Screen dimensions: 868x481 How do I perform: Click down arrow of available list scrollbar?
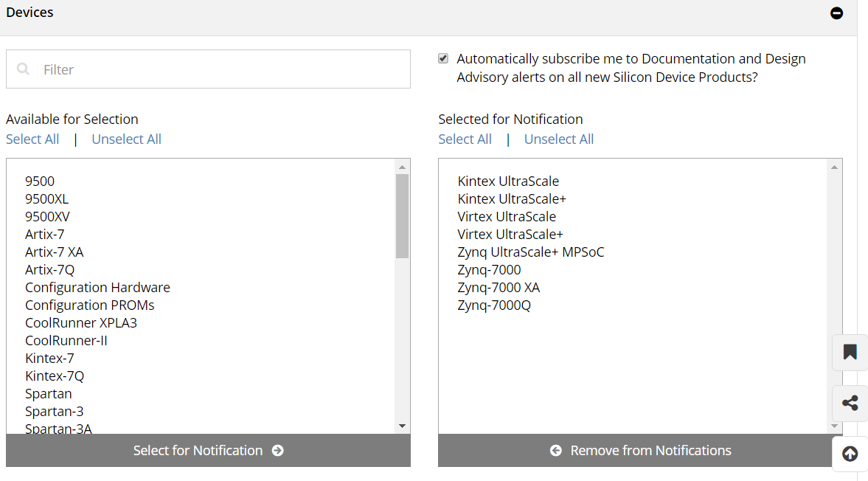click(x=402, y=426)
